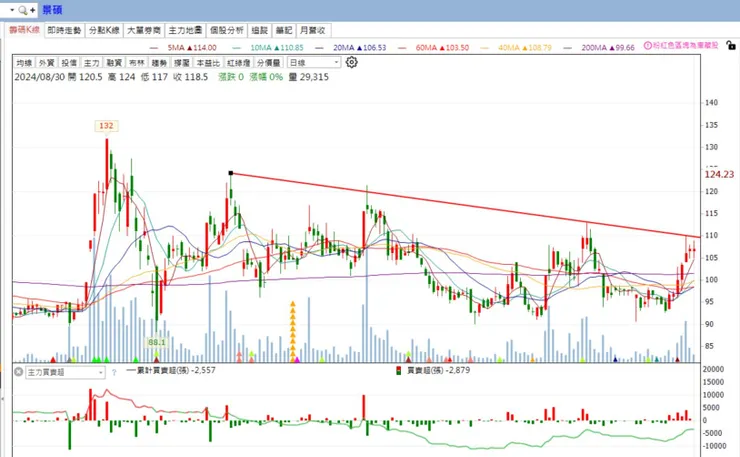Viewport: 740px width, 457px height.
Task: Toggle the 分價量 overlay button
Action: [269, 62]
